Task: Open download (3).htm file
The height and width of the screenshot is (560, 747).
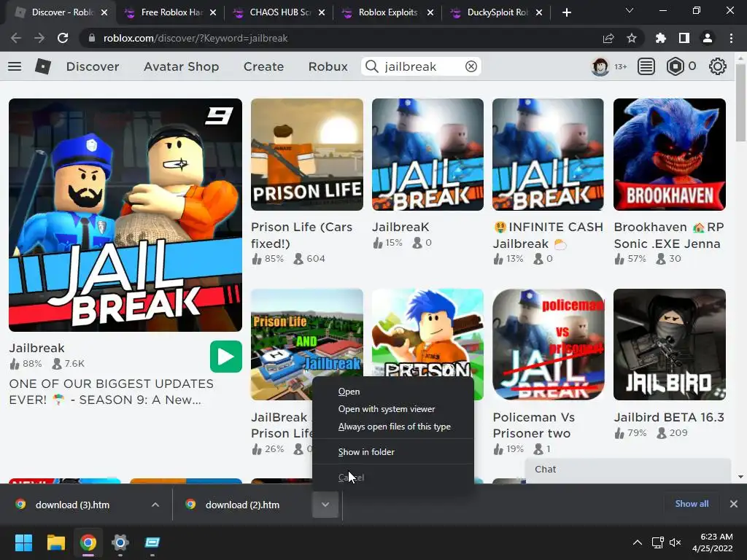Action: pos(72,505)
